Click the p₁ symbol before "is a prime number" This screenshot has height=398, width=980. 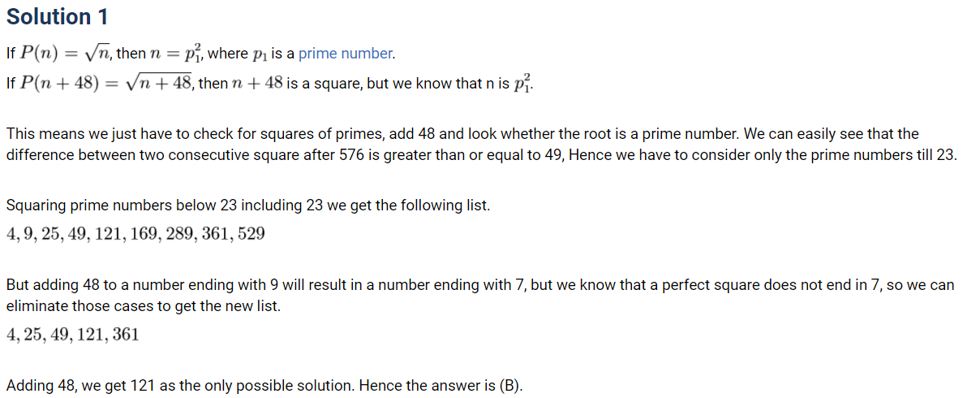[260, 55]
